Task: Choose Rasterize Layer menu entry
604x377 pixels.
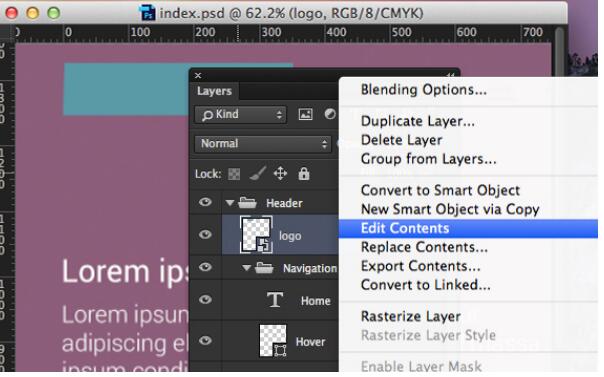Action: click(411, 317)
